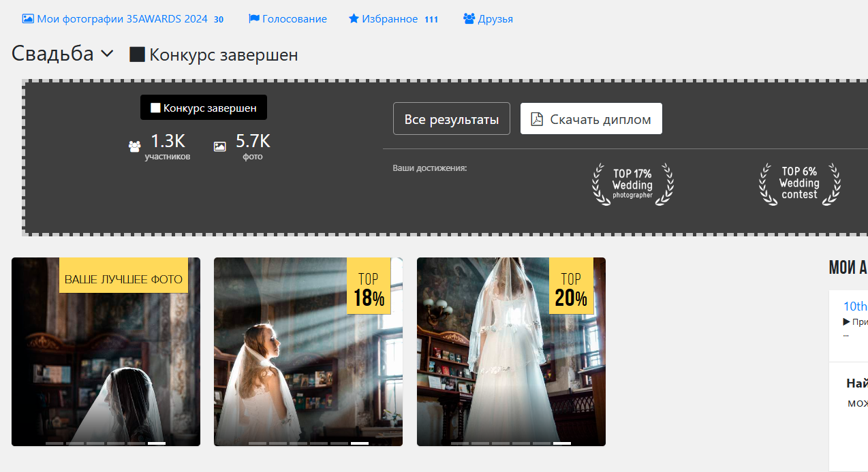
Task: Click the star icon for Избранное
Action: pos(354,19)
